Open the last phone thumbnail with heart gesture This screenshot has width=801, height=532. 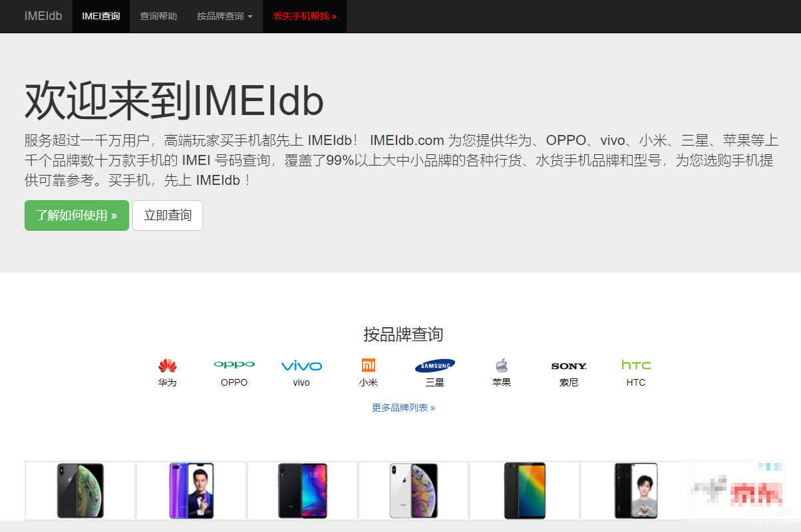pos(636,491)
